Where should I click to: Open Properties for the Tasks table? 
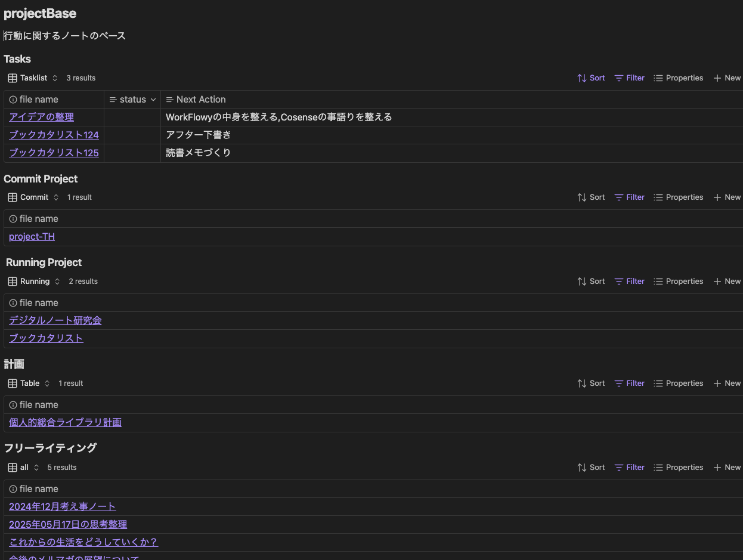678,78
